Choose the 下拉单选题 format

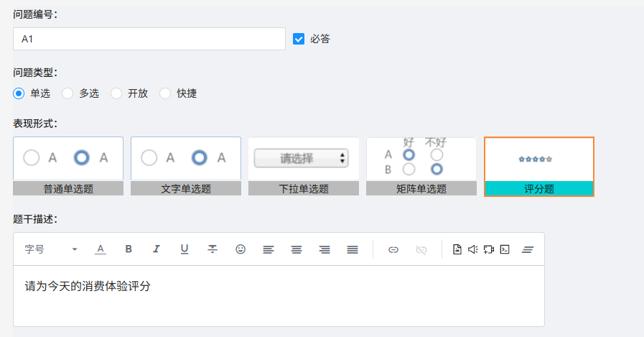click(x=304, y=166)
